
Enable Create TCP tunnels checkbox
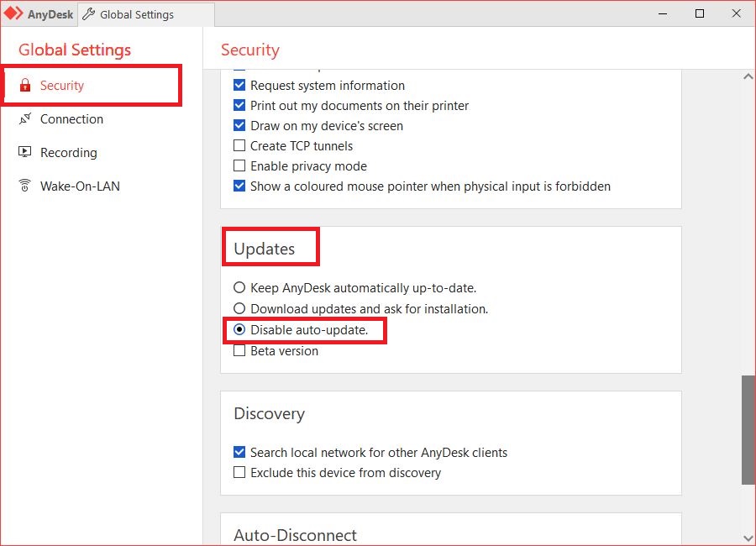coord(239,145)
